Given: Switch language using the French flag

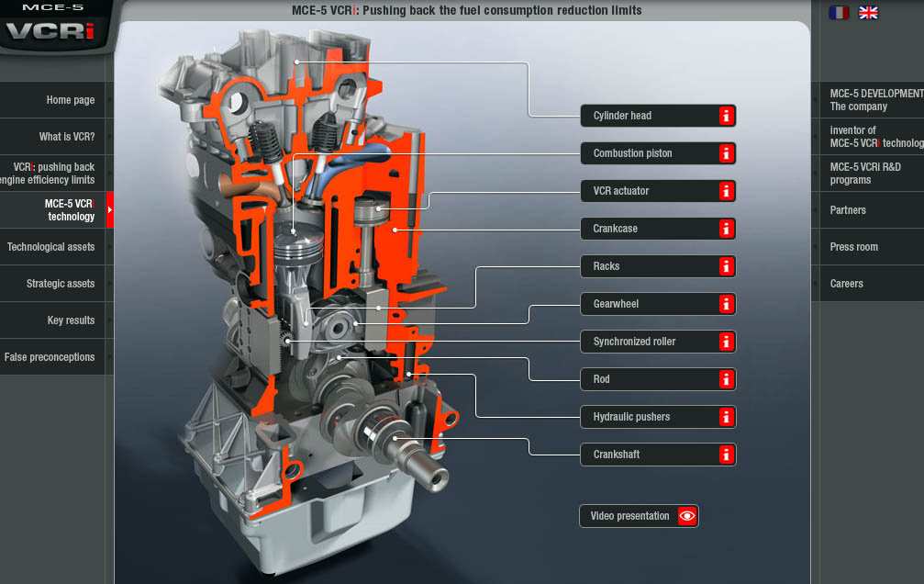Looking at the screenshot, I should 839,13.
